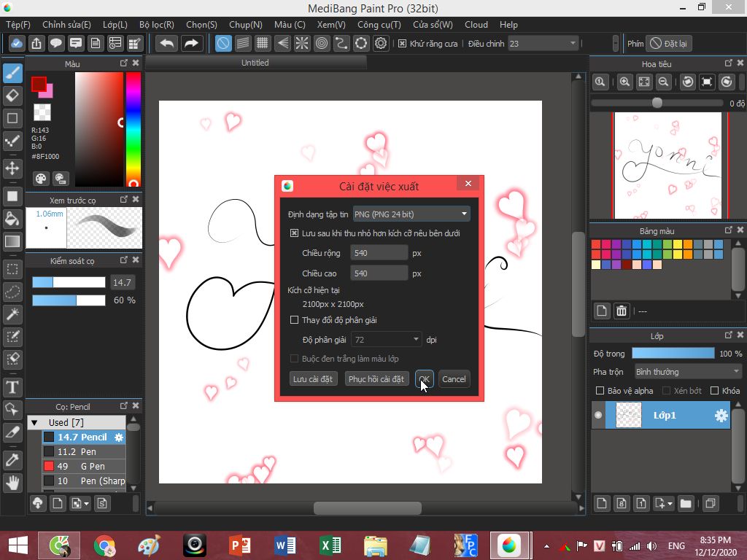Image resolution: width=747 pixels, height=560 pixels.
Task: Click the navigator preview thumbnail
Action: 668,166
